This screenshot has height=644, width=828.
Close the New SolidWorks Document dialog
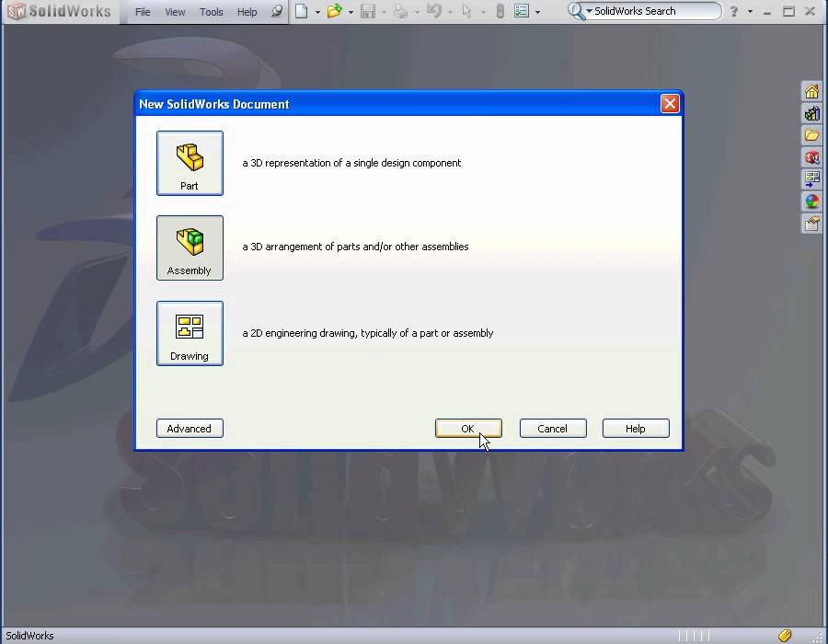670,103
